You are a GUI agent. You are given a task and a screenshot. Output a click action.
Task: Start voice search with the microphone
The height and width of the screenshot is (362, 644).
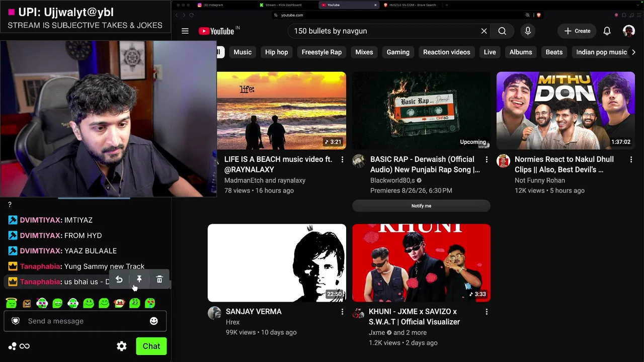tap(528, 31)
